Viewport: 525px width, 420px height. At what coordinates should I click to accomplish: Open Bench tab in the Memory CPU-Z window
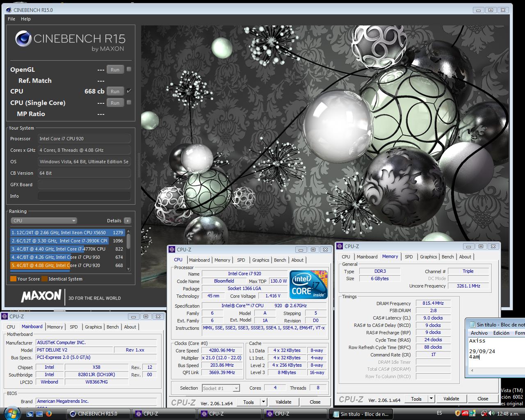(448, 257)
